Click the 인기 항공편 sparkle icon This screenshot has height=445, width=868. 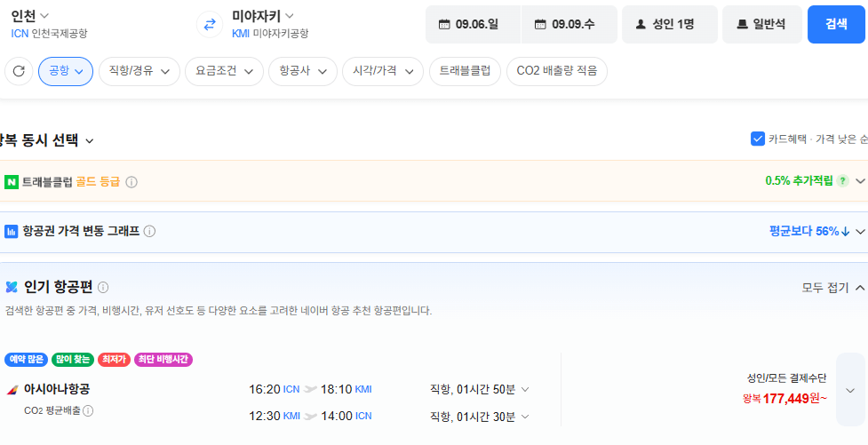click(x=11, y=287)
